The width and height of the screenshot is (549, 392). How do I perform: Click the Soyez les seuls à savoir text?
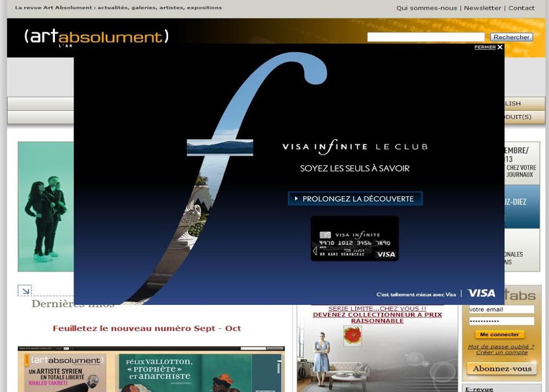[355, 169]
